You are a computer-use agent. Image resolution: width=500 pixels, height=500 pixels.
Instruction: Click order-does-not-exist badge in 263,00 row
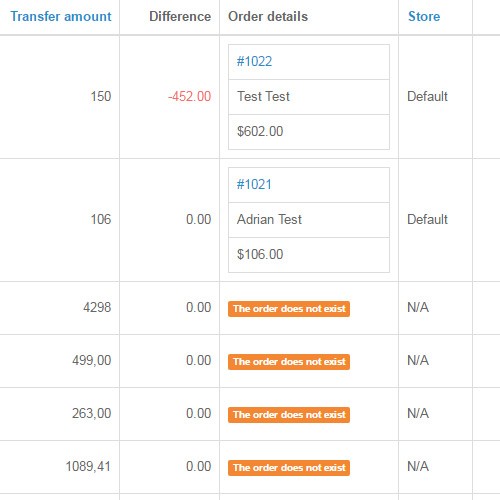pos(289,415)
